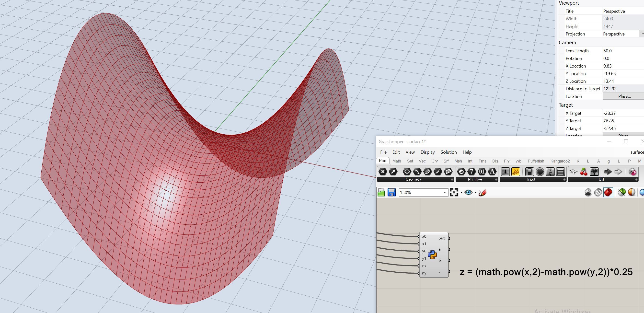
Task: Select the Value List input icon
Action: click(x=561, y=172)
